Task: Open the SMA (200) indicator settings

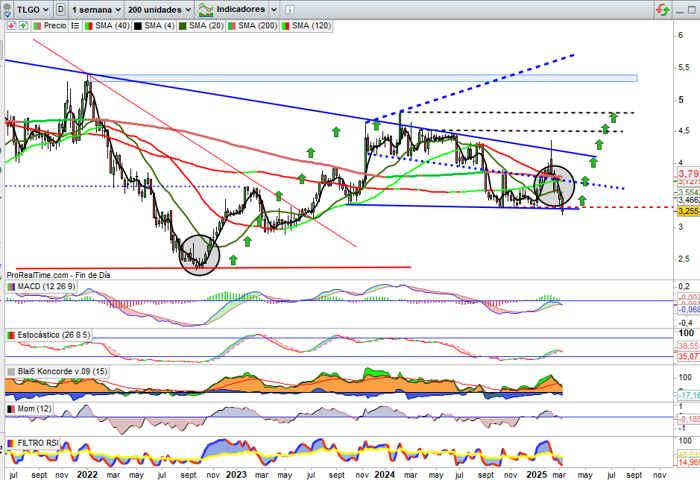Action: point(258,26)
